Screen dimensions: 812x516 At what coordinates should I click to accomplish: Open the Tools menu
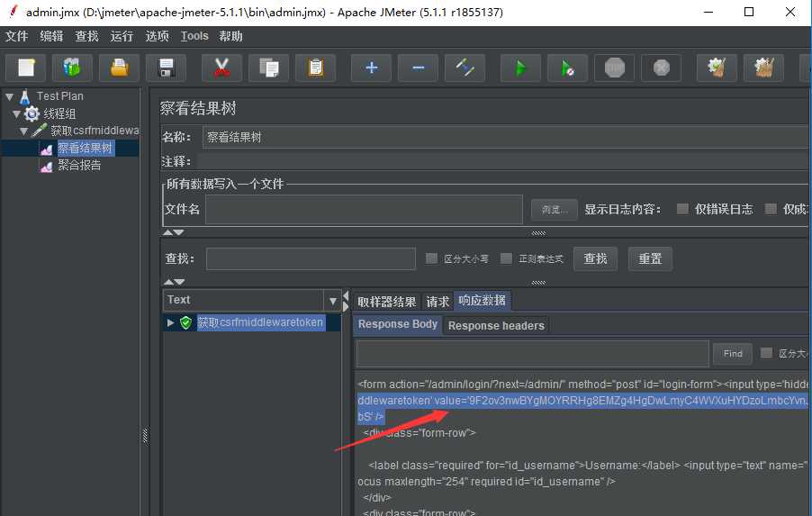click(194, 36)
